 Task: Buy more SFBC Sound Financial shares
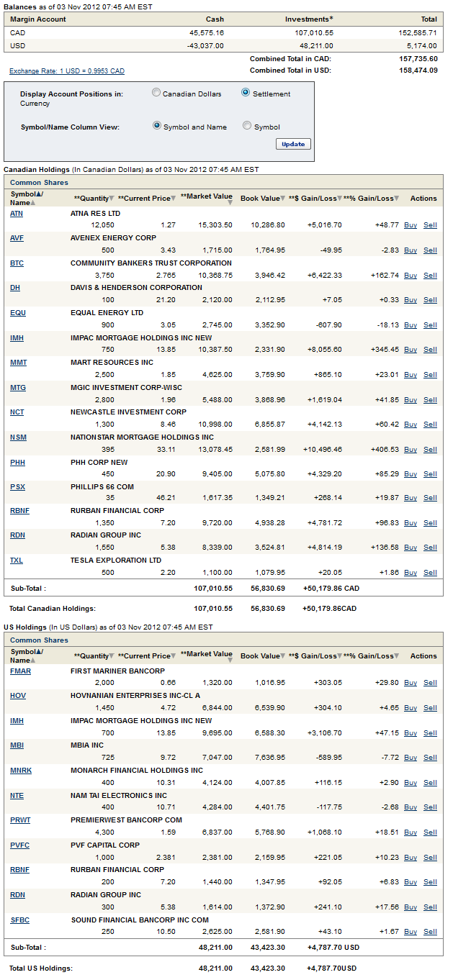tap(410, 932)
